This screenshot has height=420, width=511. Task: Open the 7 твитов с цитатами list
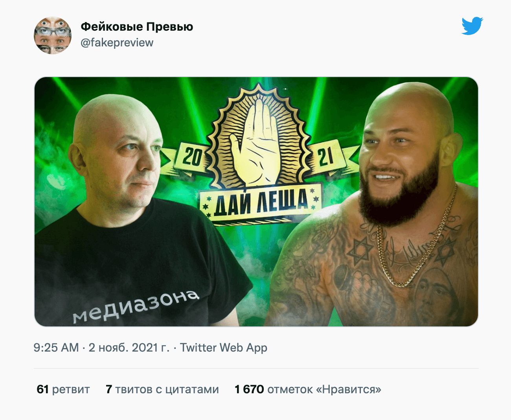coord(162,389)
